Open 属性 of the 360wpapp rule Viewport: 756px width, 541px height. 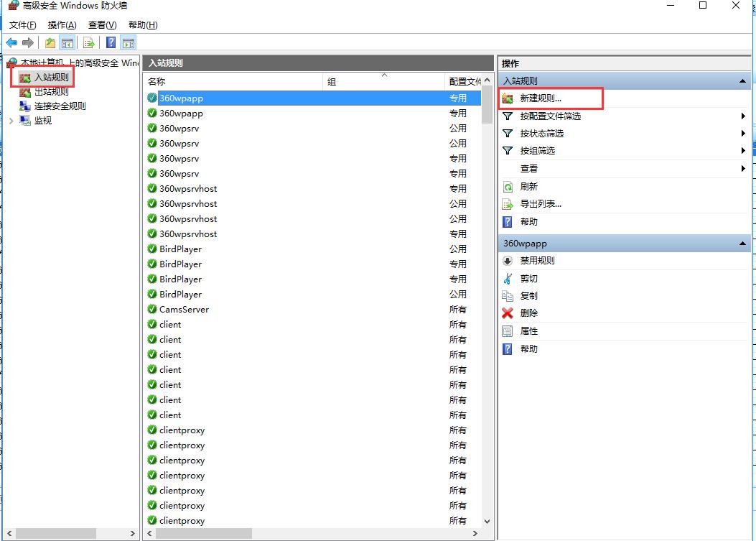[x=528, y=331]
